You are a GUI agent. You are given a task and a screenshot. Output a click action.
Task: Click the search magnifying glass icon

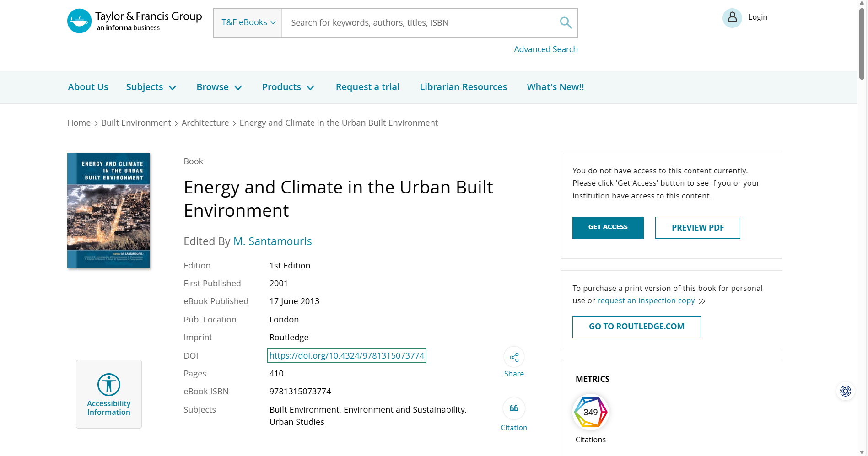[x=566, y=23]
